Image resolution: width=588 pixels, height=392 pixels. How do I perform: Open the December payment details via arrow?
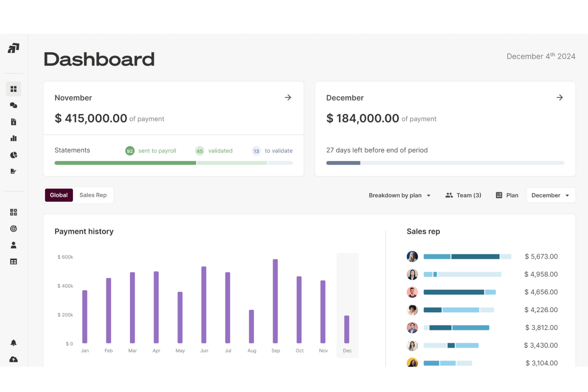click(560, 97)
